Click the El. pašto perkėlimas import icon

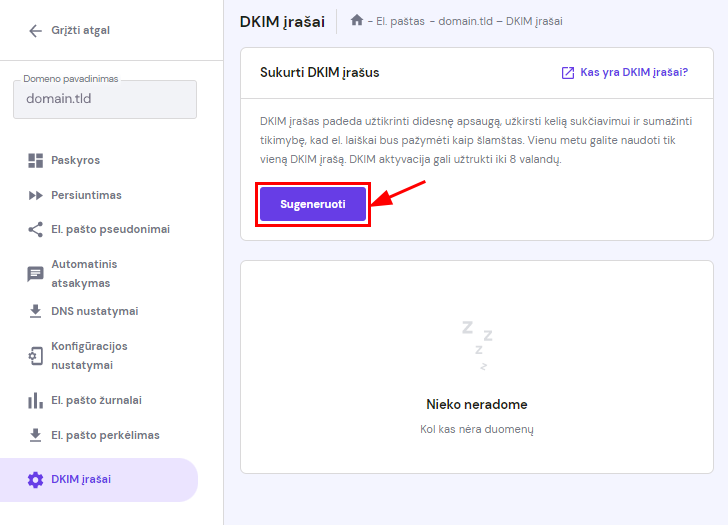(x=36, y=435)
